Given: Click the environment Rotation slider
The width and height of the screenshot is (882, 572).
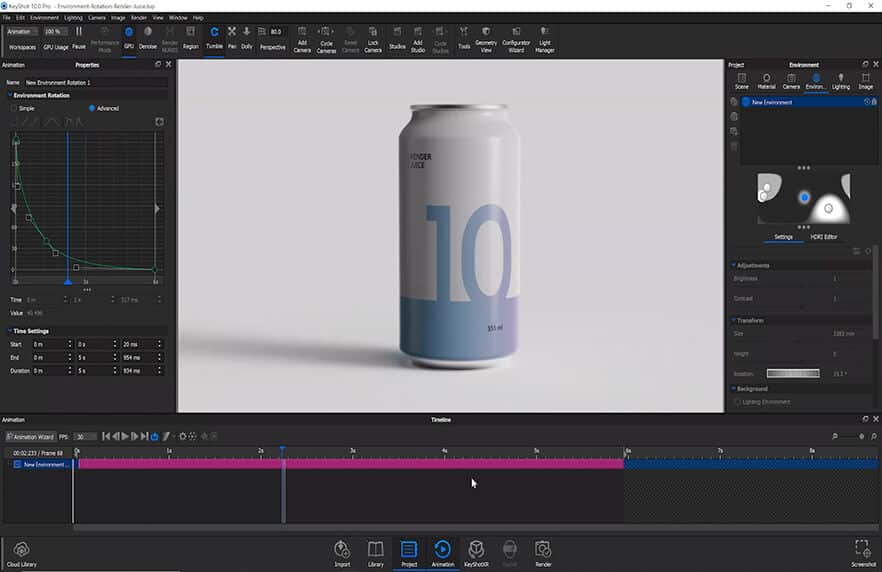Looking at the screenshot, I should pos(792,373).
